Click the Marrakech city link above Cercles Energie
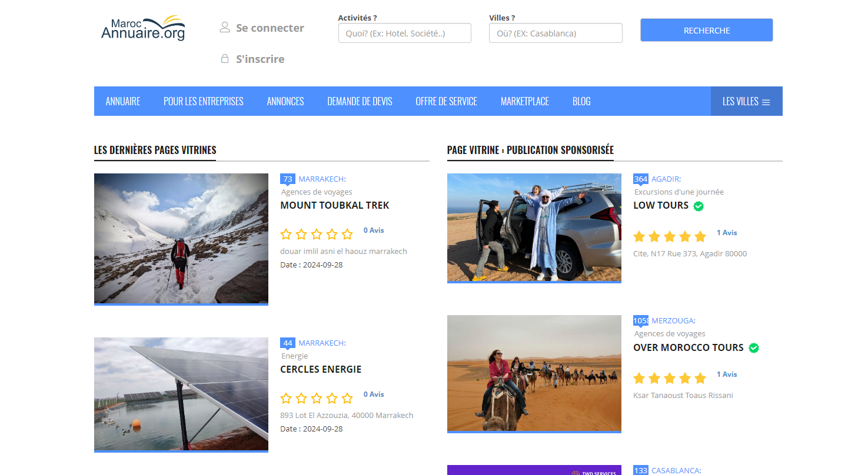Image resolution: width=868 pixels, height=475 pixels. (x=322, y=343)
